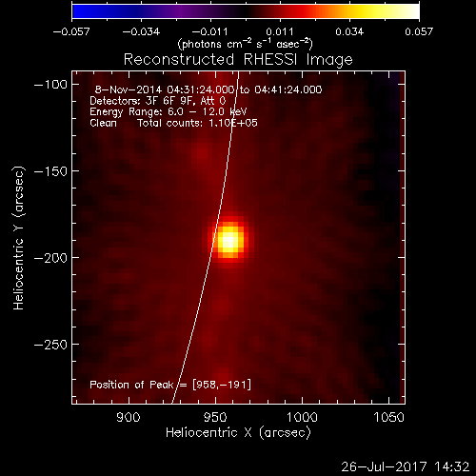Click the 'Heliocentric Y (arcsec)' axis label
This screenshot has width=476, height=476.
click(18, 238)
